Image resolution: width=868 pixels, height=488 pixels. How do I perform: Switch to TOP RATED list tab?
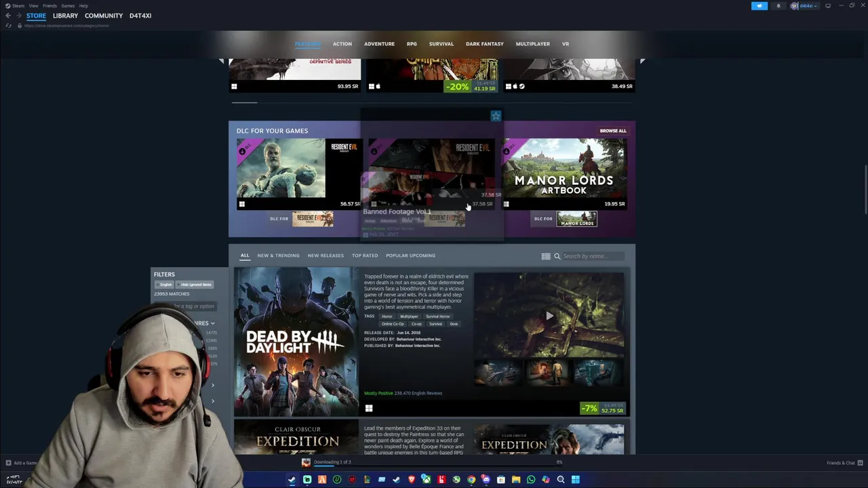365,256
